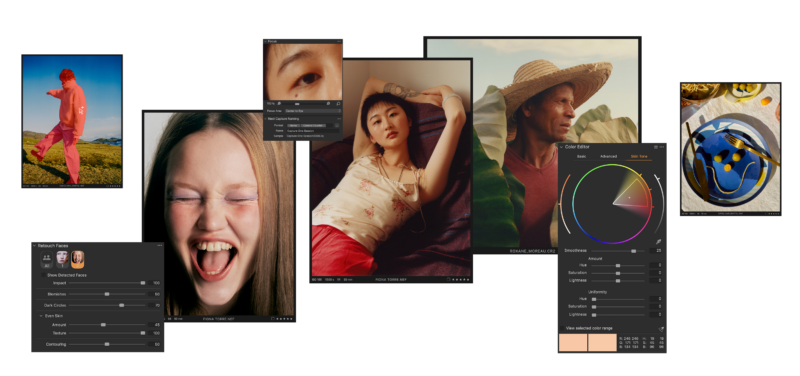Switch to the Skin Tone tab

pos(638,156)
